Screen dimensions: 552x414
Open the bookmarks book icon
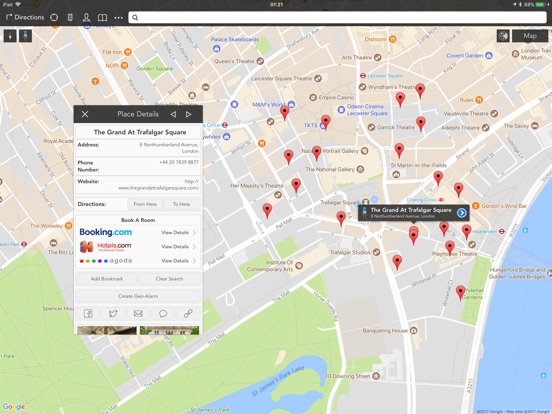click(102, 17)
